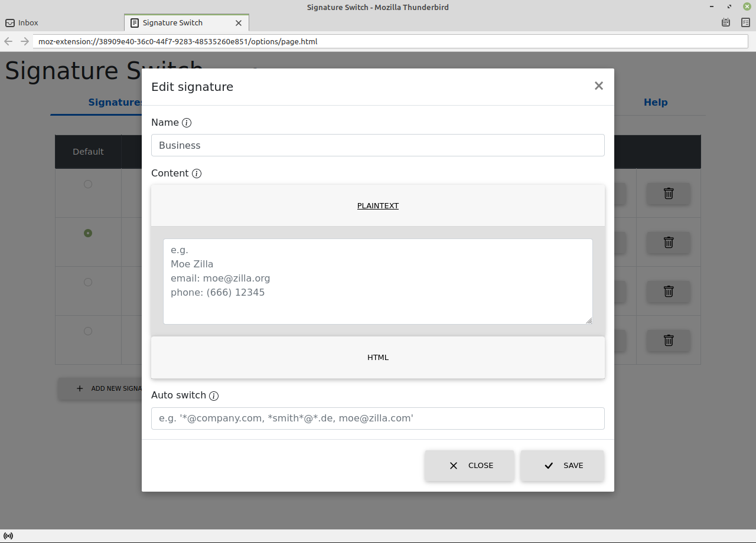Click the connection status icon in status bar

[8, 536]
